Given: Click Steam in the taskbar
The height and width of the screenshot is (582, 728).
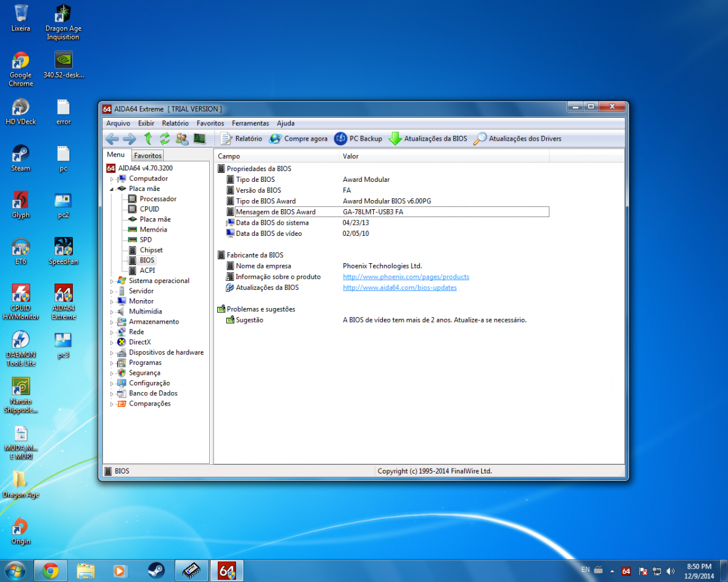Looking at the screenshot, I should (x=156, y=570).
